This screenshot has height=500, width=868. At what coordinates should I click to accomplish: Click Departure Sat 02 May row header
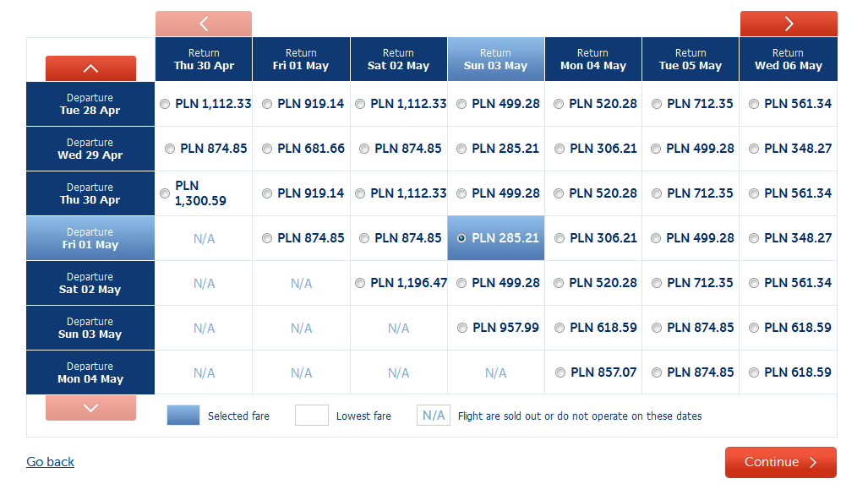[90, 283]
